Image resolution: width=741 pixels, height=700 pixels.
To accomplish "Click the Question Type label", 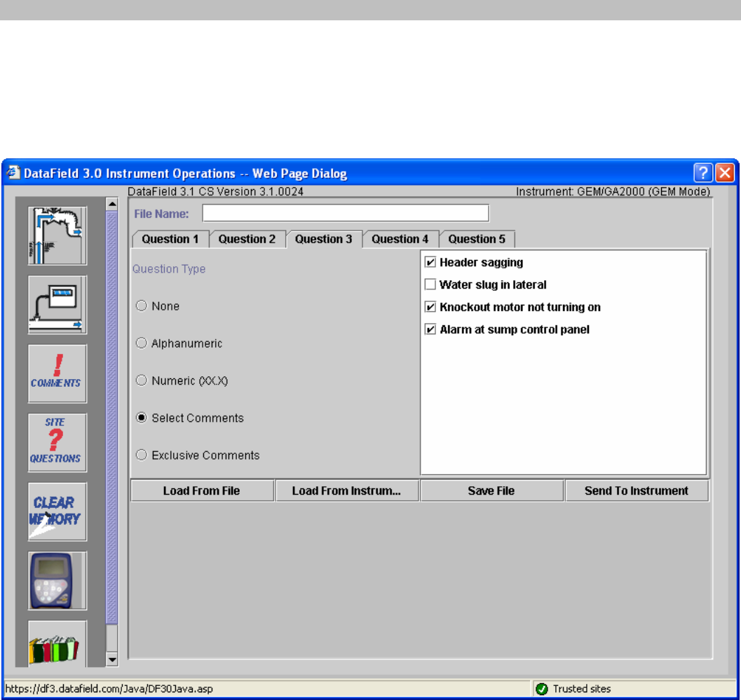I will click(x=169, y=269).
